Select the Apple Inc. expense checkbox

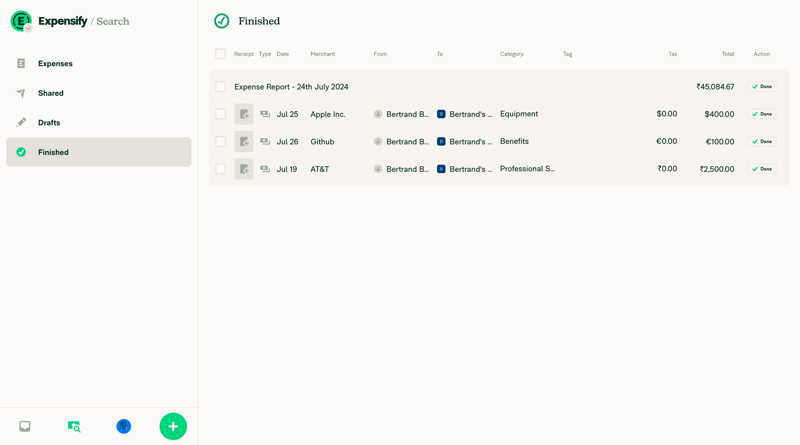tap(220, 114)
